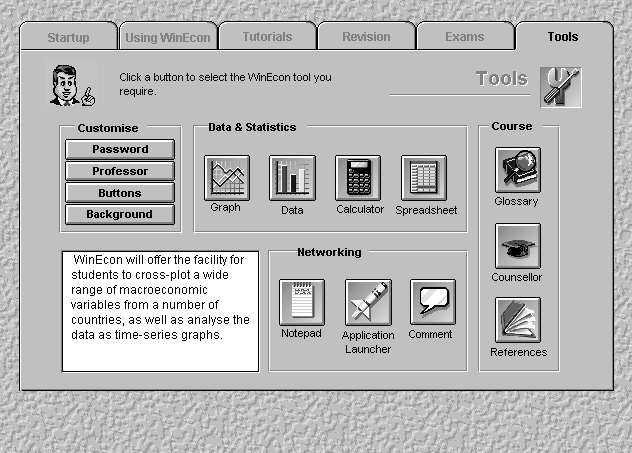This screenshot has height=453, width=632.
Task: Open the Graph tool icon
Action: click(227, 178)
